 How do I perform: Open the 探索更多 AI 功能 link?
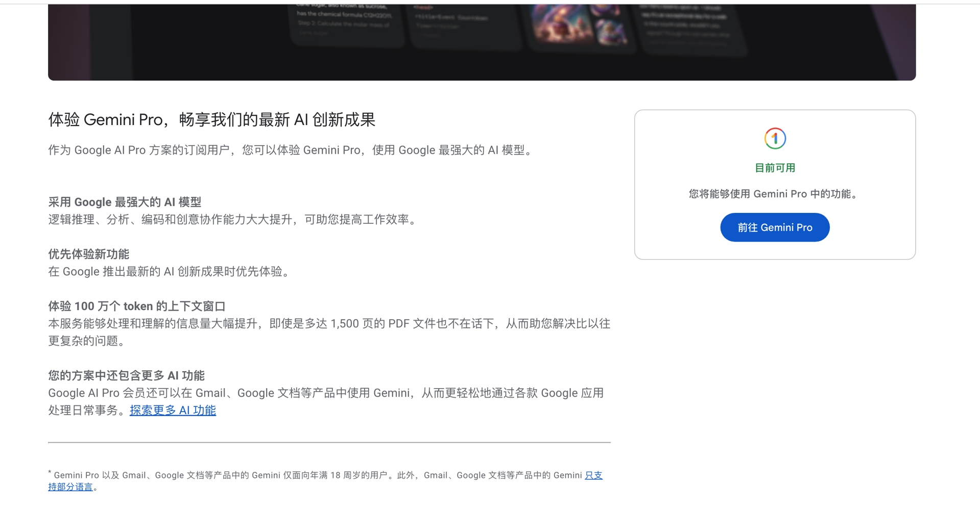click(x=173, y=410)
